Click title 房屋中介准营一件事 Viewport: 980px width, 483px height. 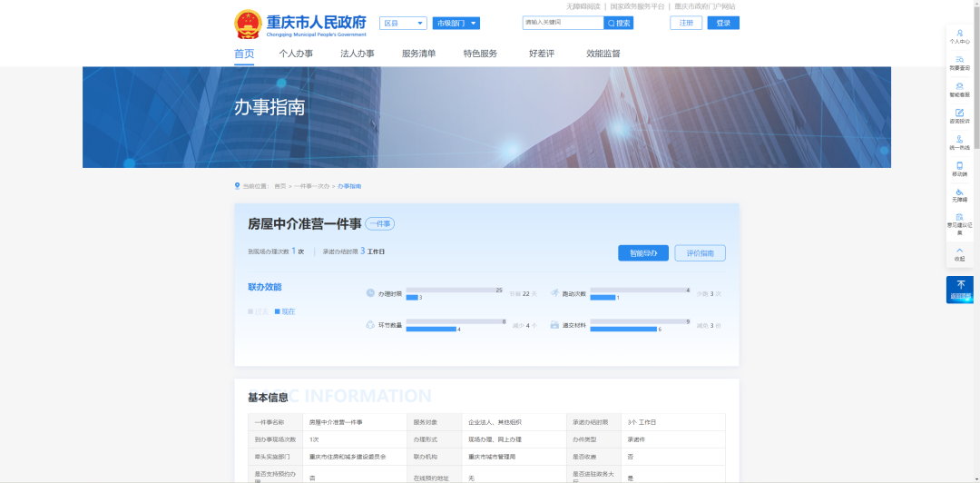(305, 224)
